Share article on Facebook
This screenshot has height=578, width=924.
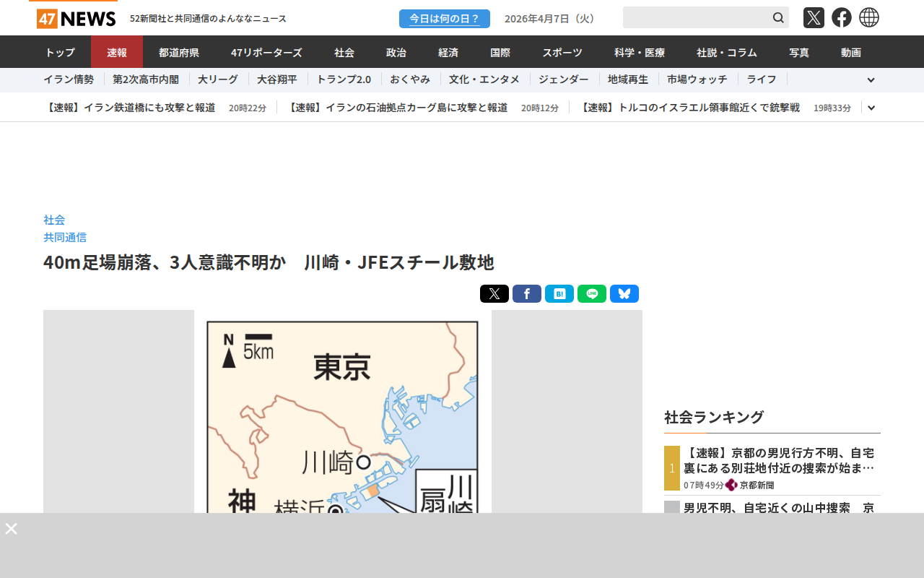click(527, 294)
